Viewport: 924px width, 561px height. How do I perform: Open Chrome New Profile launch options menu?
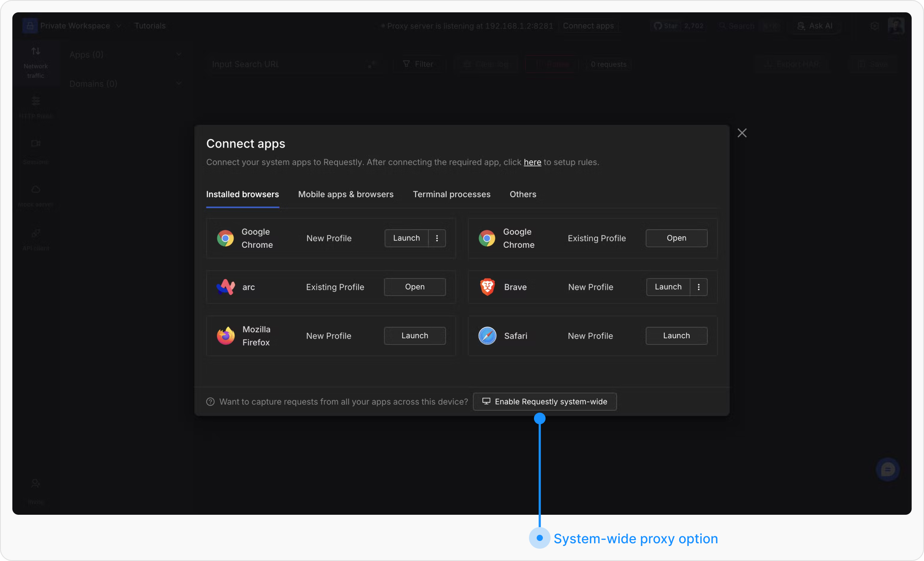coord(437,238)
